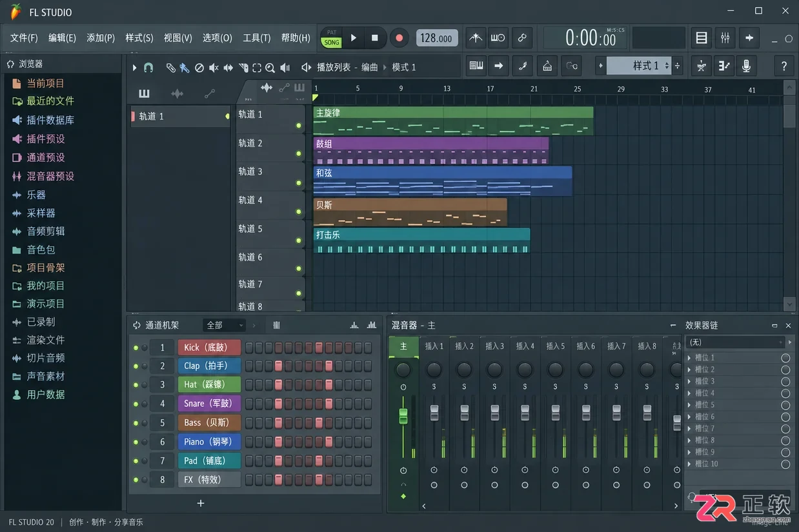Toggle FX channel green mute light
799x532 pixels.
136,480
